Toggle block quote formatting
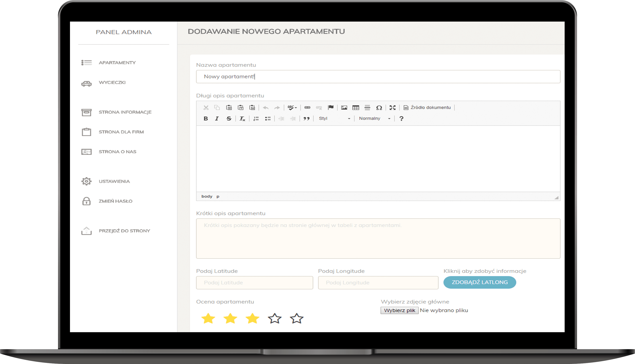635x364 pixels. pyautogui.click(x=307, y=118)
